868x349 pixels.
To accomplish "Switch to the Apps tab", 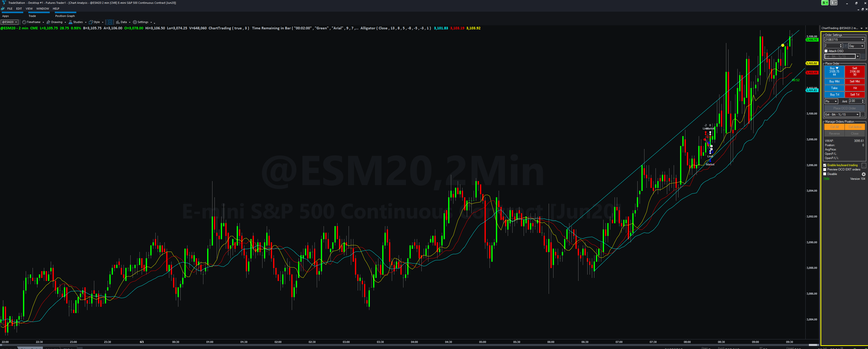I will coord(6,16).
